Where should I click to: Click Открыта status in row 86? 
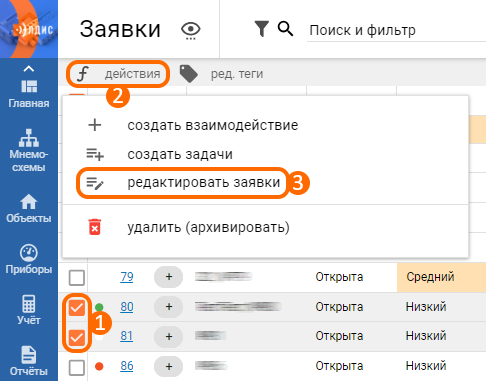tap(339, 366)
